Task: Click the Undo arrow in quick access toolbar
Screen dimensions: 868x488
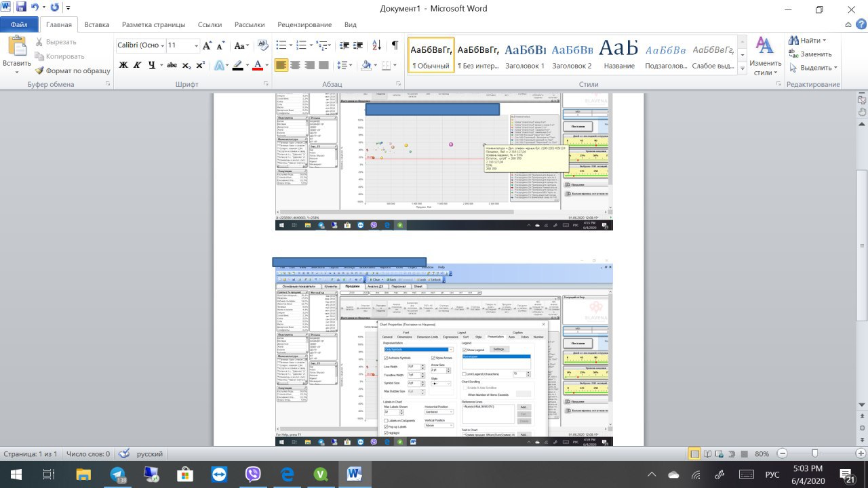Action: (x=35, y=7)
